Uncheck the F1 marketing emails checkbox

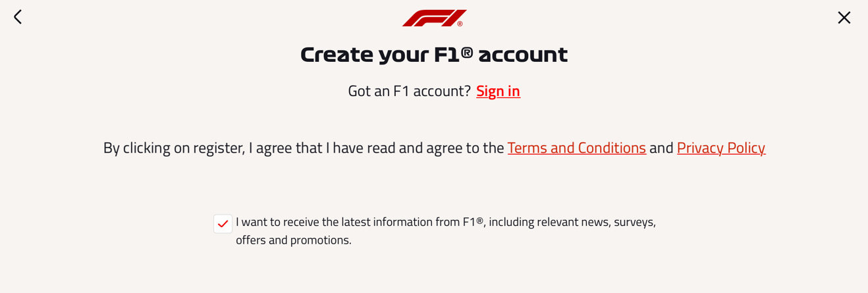tap(223, 224)
